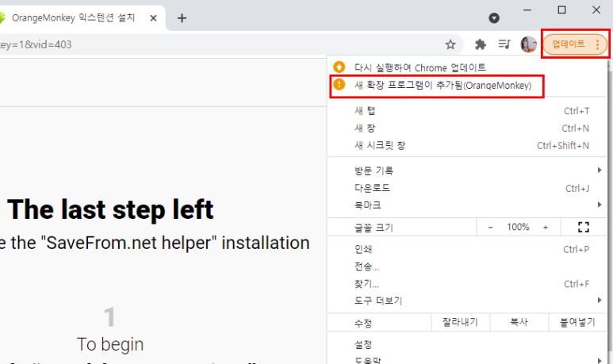Image resolution: width=613 pixels, height=364 pixels.
Task: Click the OrangeMonkey 익스텐션 설치 tab title
Action: click(73, 18)
